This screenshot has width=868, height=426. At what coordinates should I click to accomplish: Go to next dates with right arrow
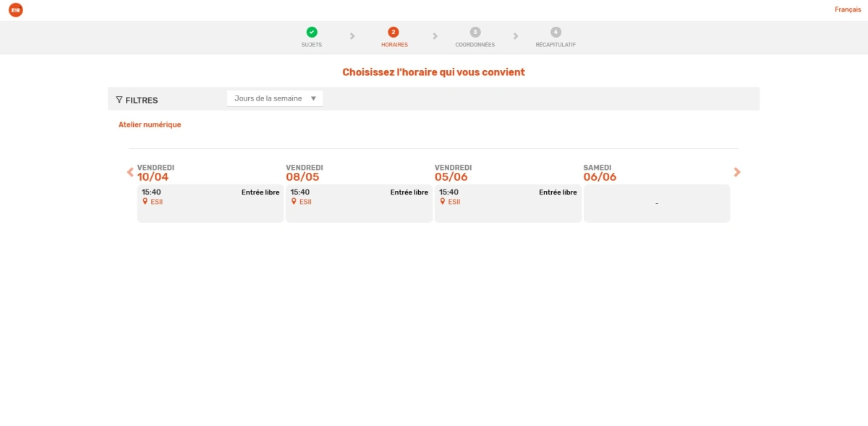737,172
